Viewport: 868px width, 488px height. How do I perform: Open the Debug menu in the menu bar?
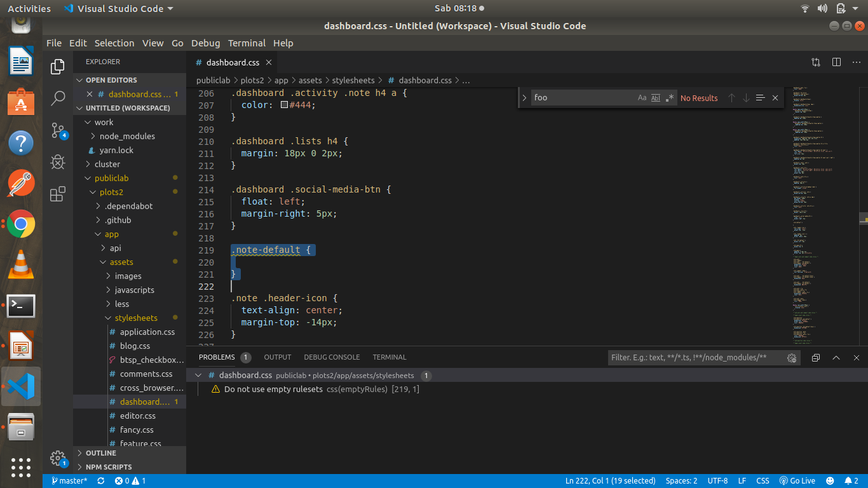[205, 43]
